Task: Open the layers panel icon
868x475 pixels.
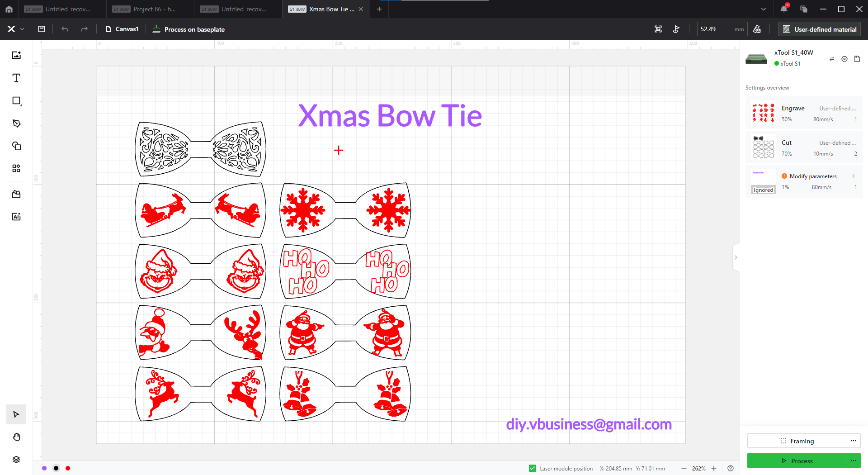Action: point(16,460)
